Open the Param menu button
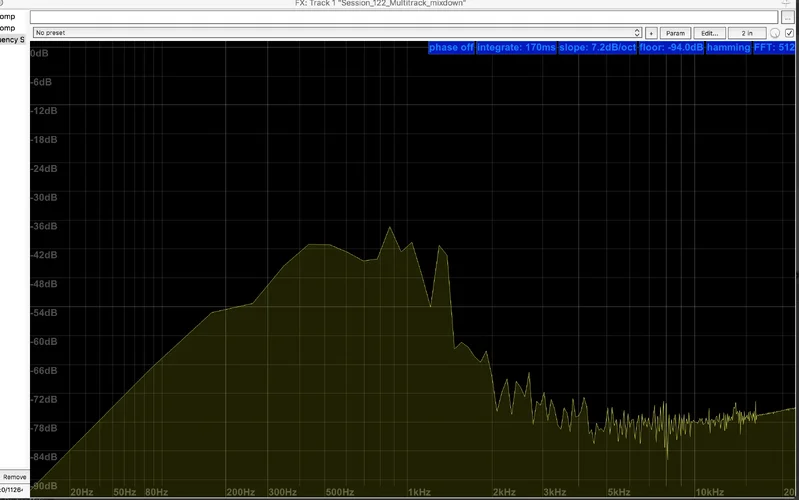 [x=675, y=33]
